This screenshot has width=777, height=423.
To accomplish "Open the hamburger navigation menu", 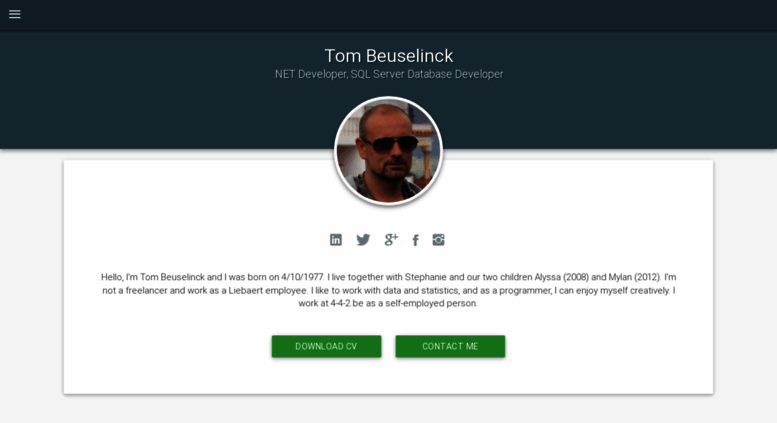I will tap(14, 14).
